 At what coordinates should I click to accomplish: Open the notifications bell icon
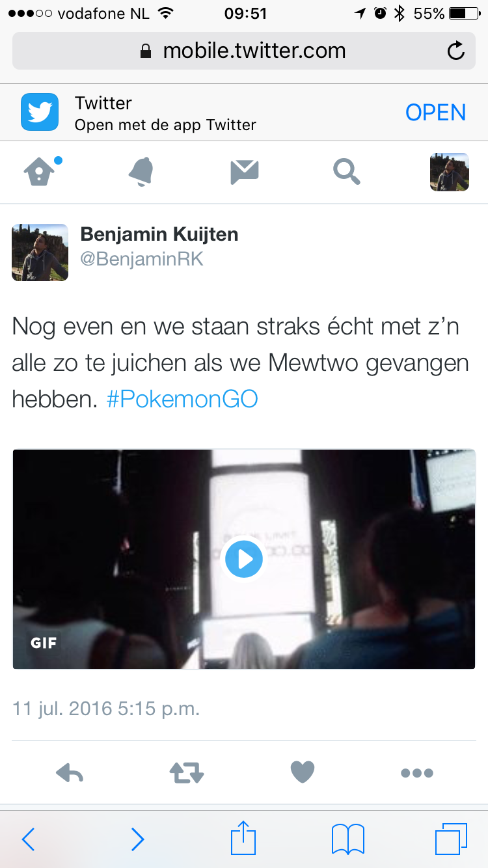click(x=141, y=172)
